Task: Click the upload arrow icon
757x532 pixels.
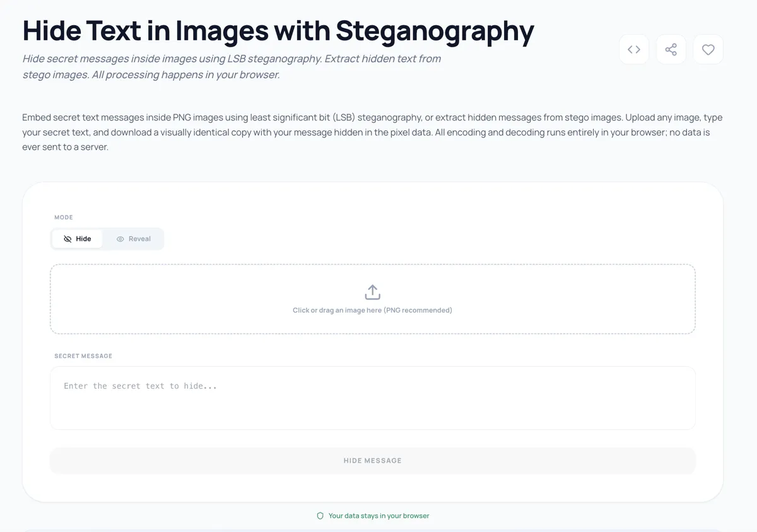Action: point(372,292)
